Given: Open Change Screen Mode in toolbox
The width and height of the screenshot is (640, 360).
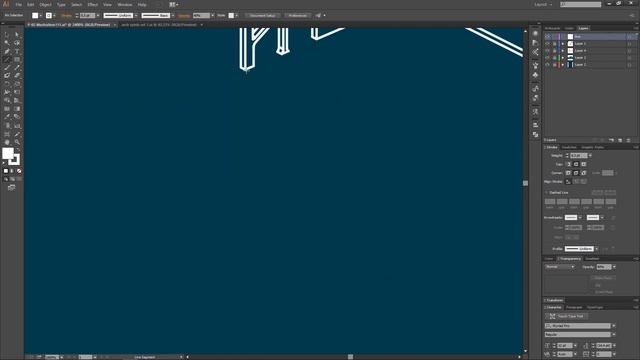Looking at the screenshot, I should [11, 187].
